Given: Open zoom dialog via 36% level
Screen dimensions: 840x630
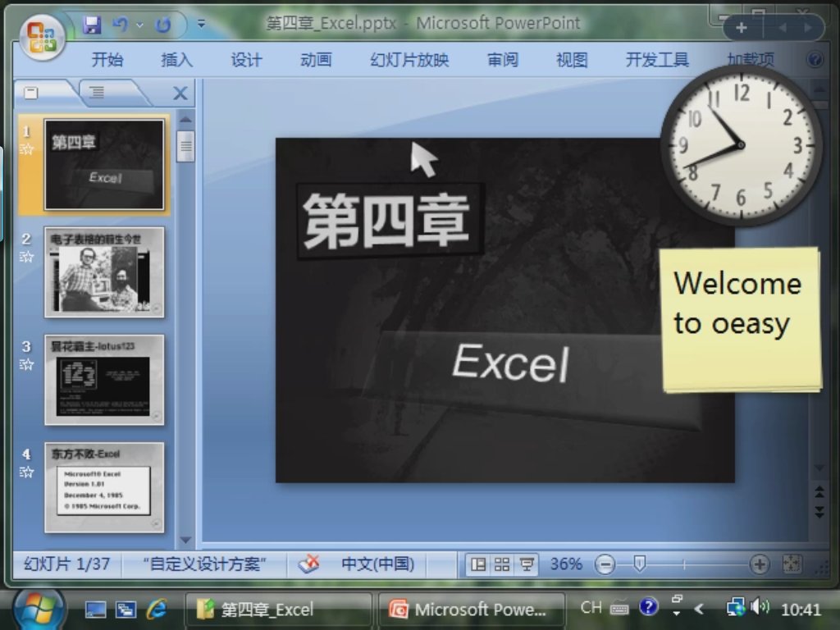Looking at the screenshot, I should [566, 564].
